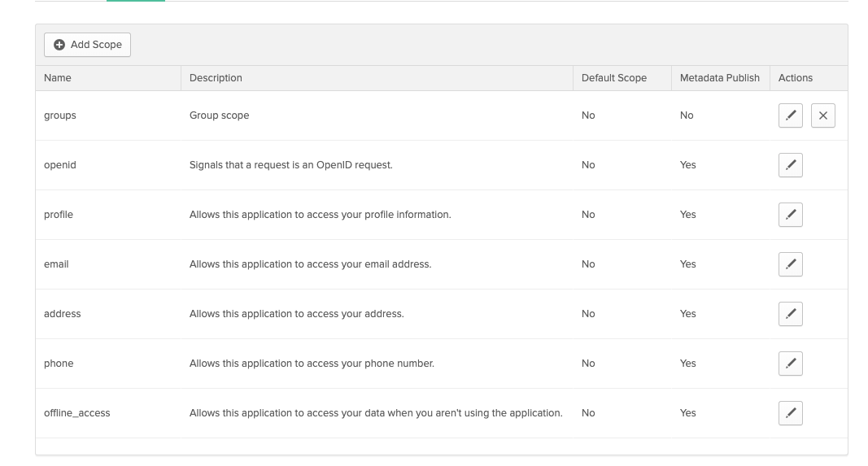Click the Metadata Publish column header
The width and height of the screenshot is (868, 466).
point(720,78)
